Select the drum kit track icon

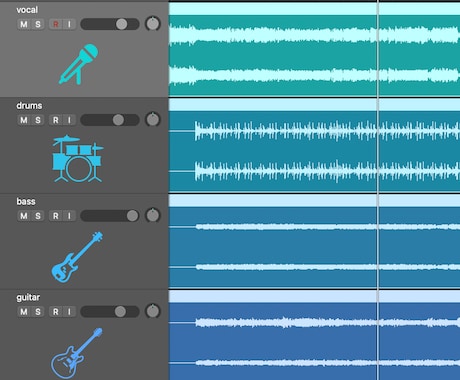(x=78, y=159)
